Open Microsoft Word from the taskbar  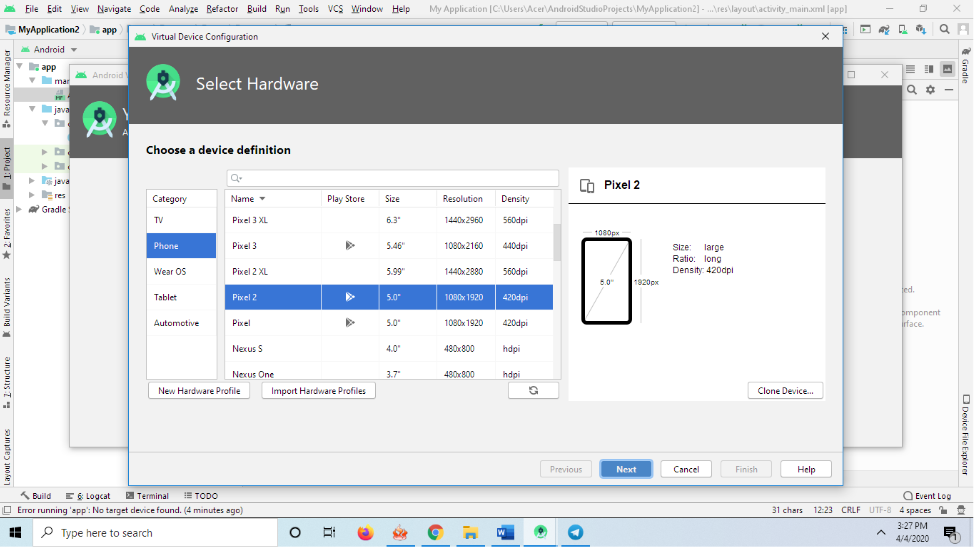pyautogui.click(x=505, y=532)
